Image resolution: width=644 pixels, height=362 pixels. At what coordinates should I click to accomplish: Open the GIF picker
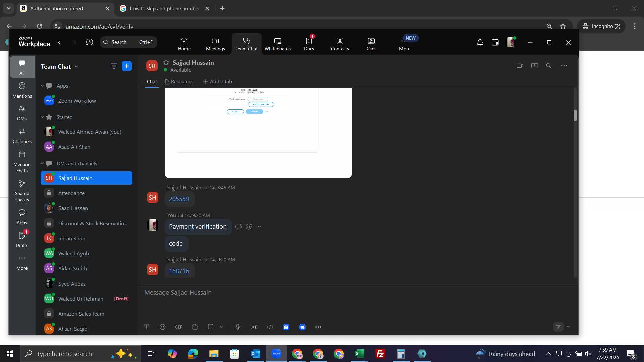179,327
